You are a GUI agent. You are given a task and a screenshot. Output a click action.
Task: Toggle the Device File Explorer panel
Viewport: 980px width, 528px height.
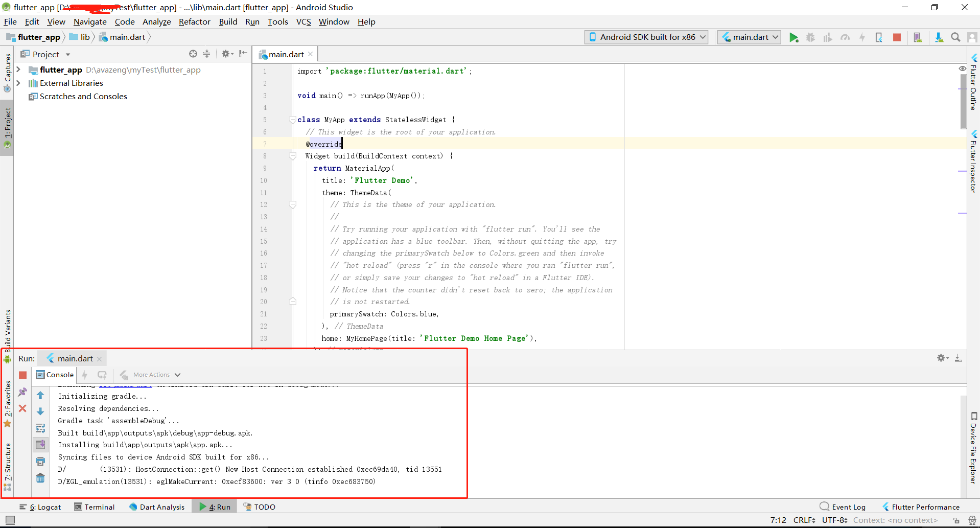(x=973, y=448)
